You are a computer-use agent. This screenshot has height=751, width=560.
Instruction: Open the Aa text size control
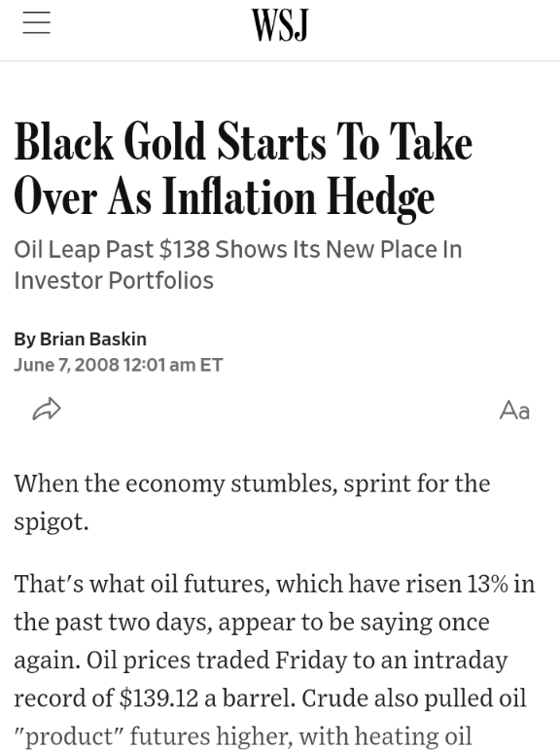pyautogui.click(x=514, y=411)
